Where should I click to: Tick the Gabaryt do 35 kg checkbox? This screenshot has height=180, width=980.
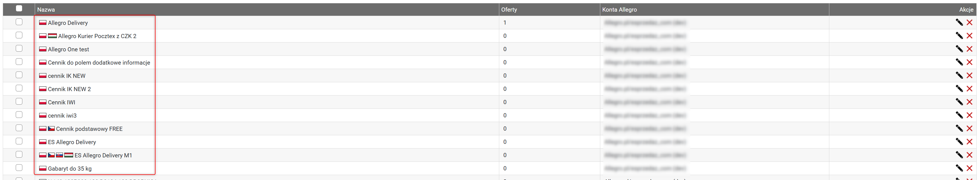coord(19,168)
